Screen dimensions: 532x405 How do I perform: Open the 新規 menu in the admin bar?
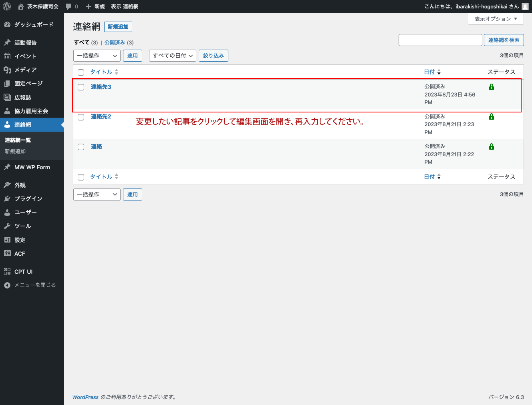[x=95, y=6]
